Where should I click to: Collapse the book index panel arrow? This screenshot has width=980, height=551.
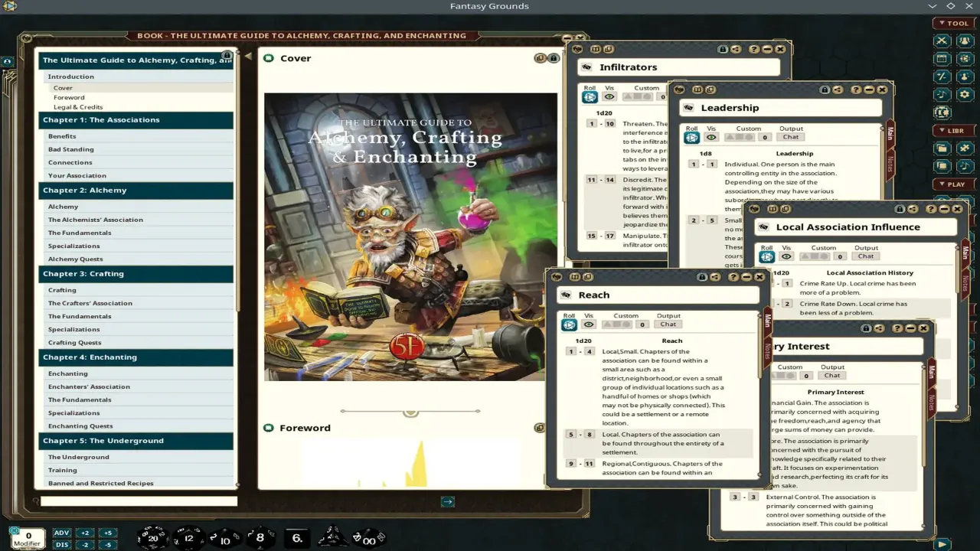pyautogui.click(x=247, y=56)
